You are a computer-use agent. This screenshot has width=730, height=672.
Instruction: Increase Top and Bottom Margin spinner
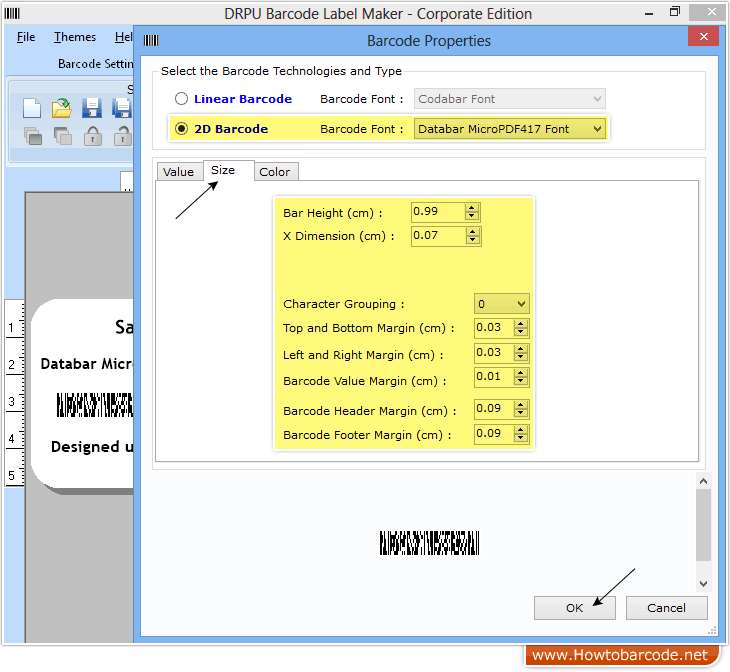521,324
